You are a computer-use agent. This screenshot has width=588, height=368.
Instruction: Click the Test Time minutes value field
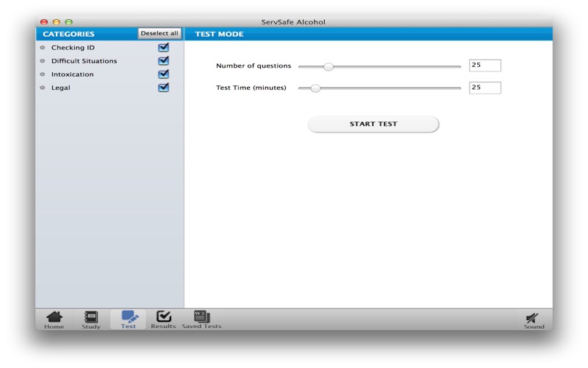click(485, 88)
